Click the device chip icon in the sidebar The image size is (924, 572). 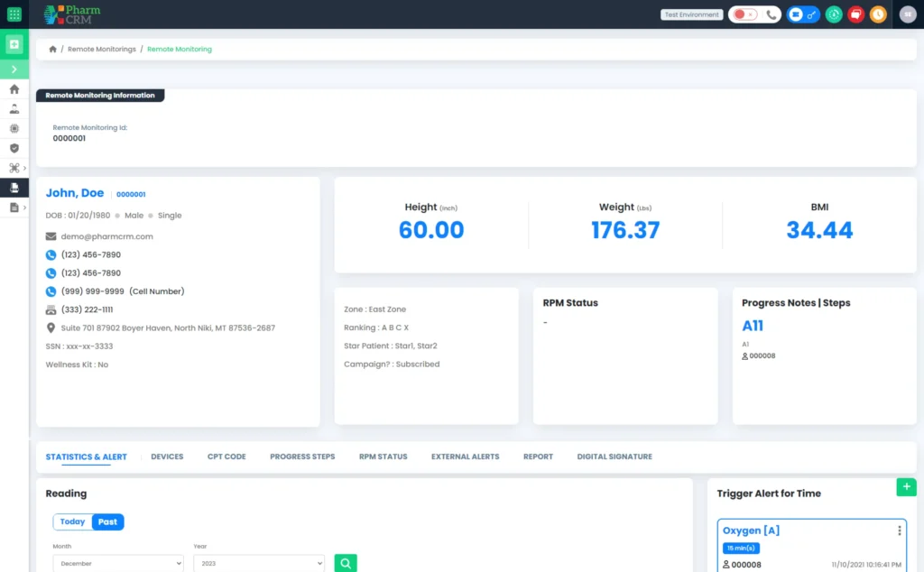(x=14, y=128)
